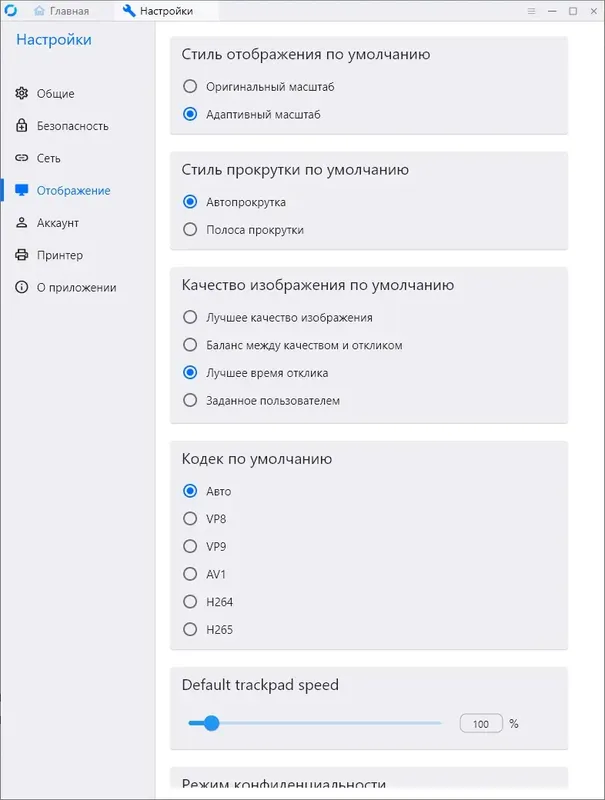Choose the VP9 codec
The width and height of the screenshot is (605, 800).
(x=189, y=546)
